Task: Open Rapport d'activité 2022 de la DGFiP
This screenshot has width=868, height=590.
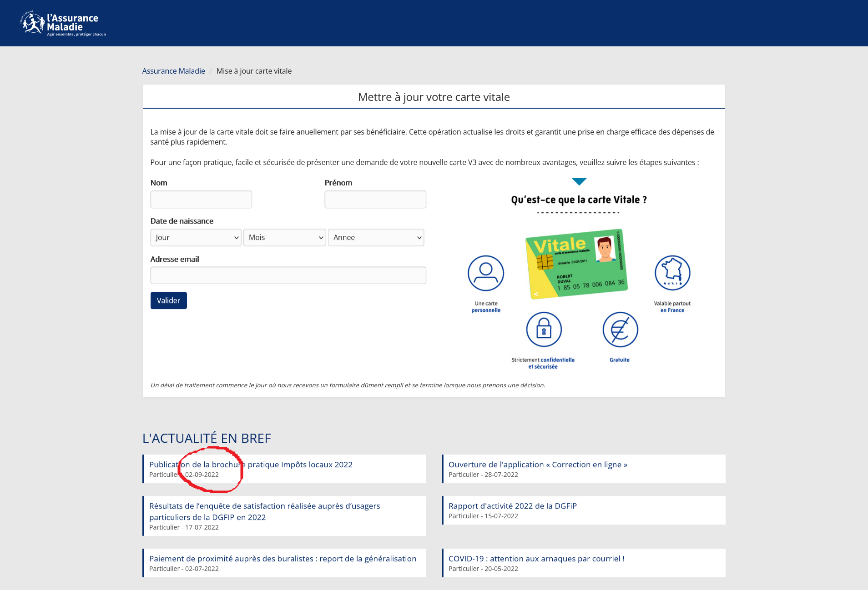Action: tap(513, 506)
